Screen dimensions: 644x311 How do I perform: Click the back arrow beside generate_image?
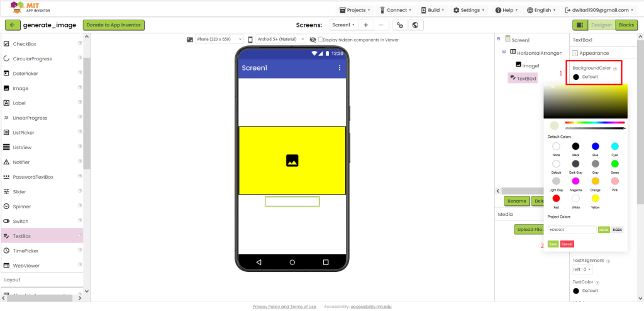point(13,25)
